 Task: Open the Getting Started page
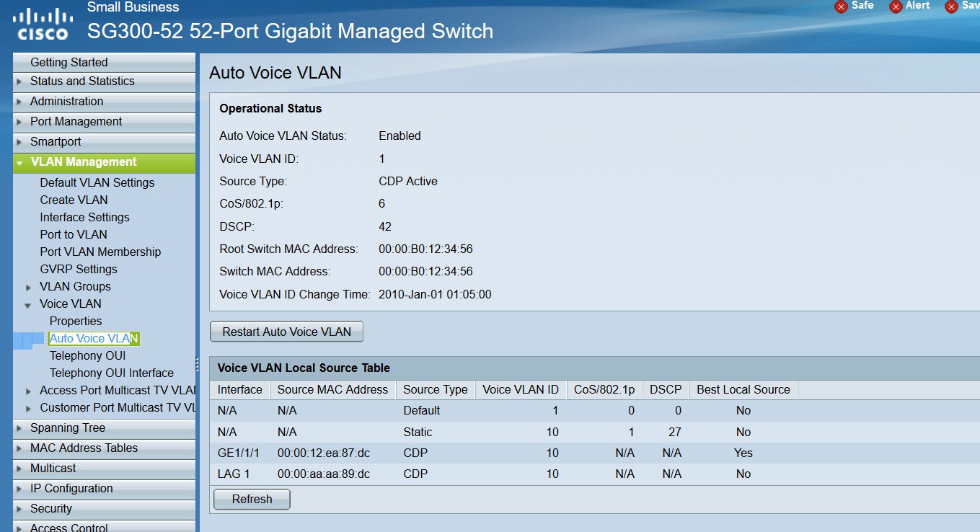tap(69, 62)
